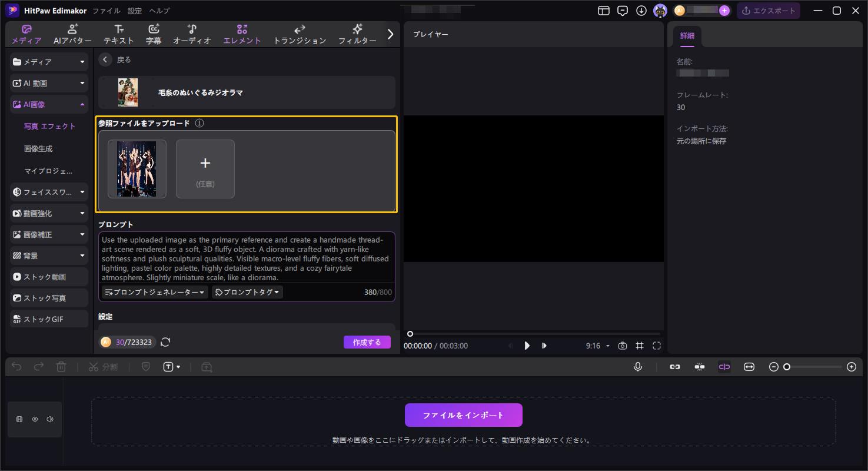Open the 字幕 (subtitles) panel
Viewport: 868px width, 471px height.
(154, 34)
